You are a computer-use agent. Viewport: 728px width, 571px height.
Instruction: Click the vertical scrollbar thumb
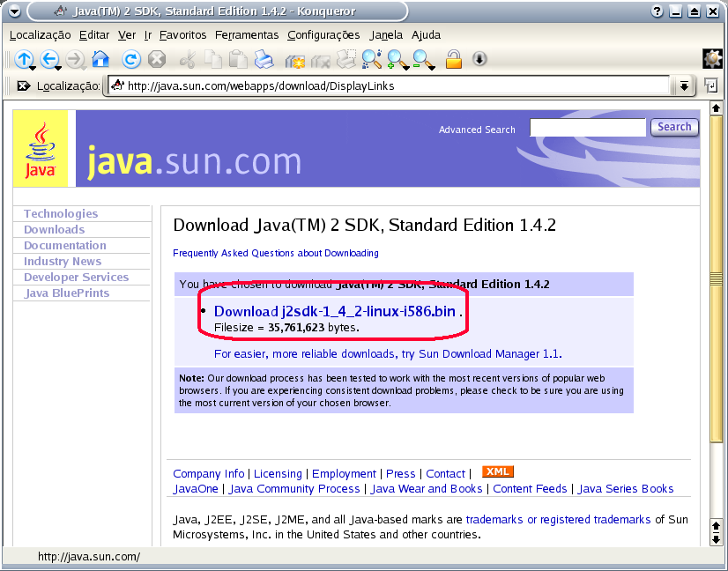(716, 278)
